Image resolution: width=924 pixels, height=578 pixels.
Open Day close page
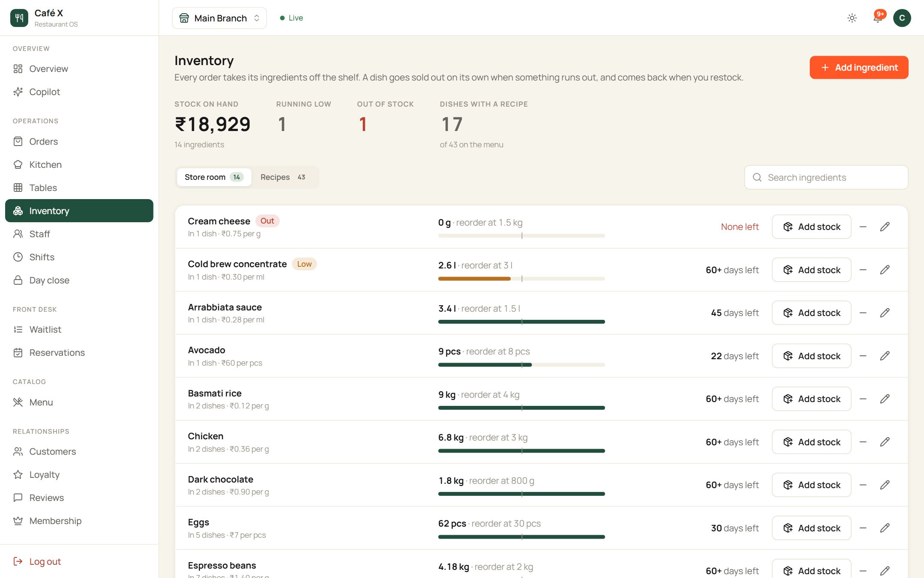click(x=79, y=280)
